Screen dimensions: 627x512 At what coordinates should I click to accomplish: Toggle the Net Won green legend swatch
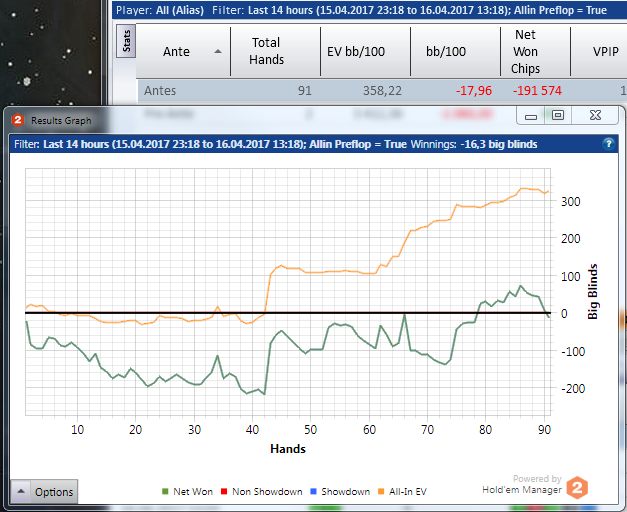(165, 491)
